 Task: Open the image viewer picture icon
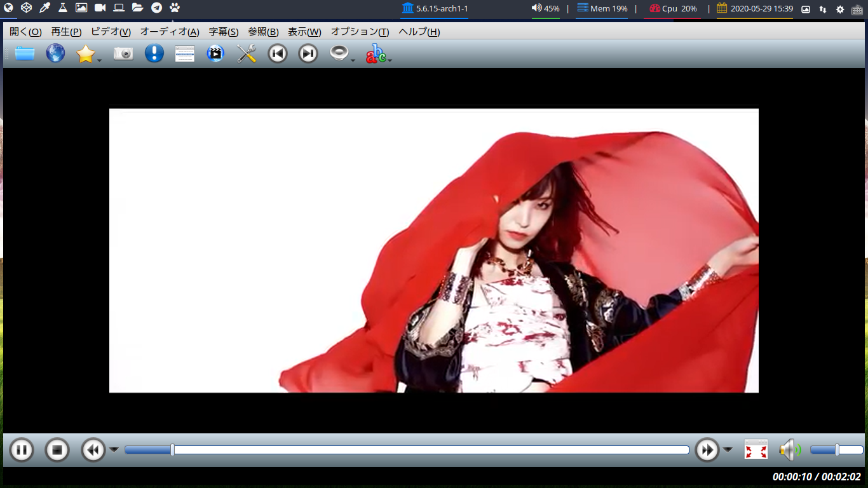[x=81, y=8]
